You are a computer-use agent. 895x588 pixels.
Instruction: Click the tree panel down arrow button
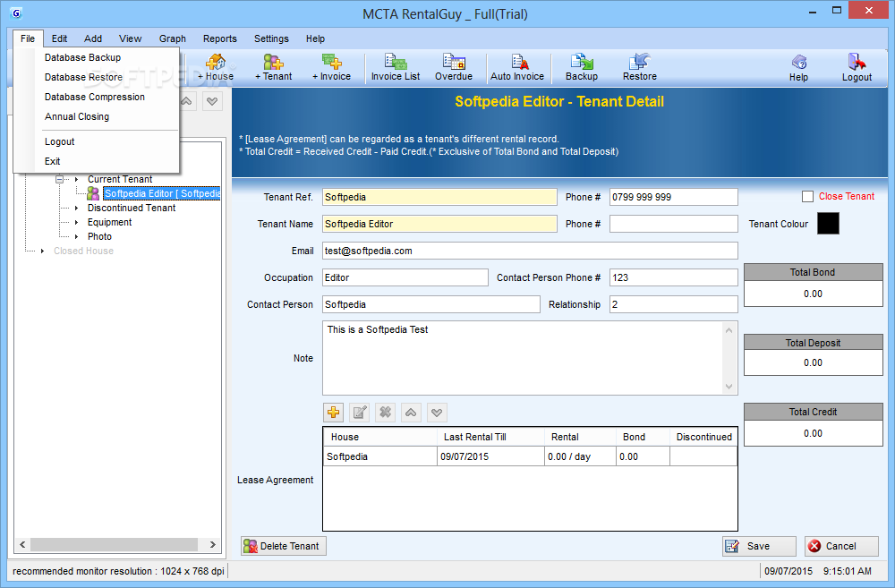(x=212, y=102)
